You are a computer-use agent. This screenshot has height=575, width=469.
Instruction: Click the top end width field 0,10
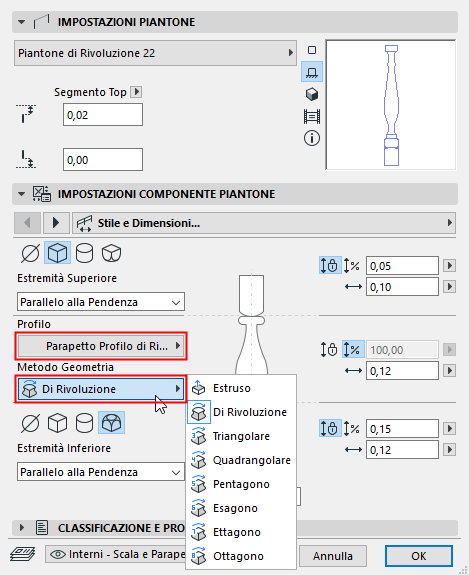tap(402, 287)
